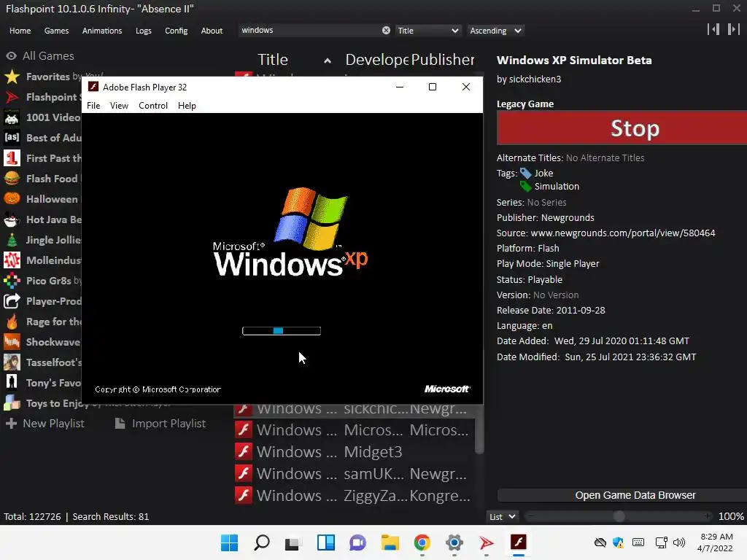
Task: Open the clock showing 8:29 AM
Action: tap(716, 542)
